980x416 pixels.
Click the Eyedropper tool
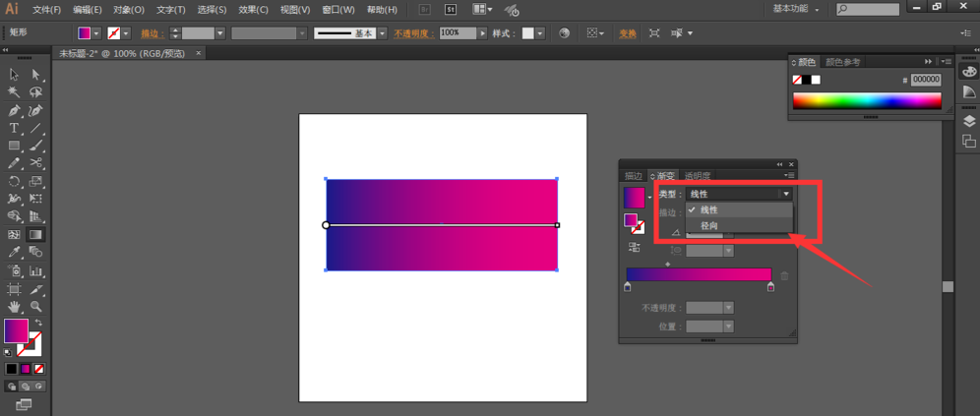(x=14, y=253)
